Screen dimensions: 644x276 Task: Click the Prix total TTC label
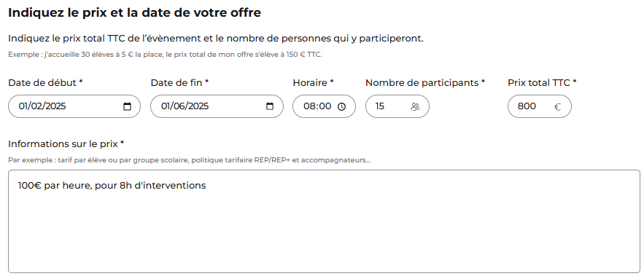coord(542,83)
